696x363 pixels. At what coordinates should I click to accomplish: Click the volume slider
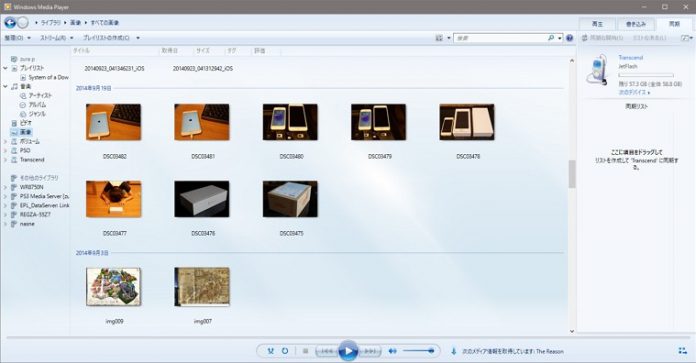(x=419, y=351)
